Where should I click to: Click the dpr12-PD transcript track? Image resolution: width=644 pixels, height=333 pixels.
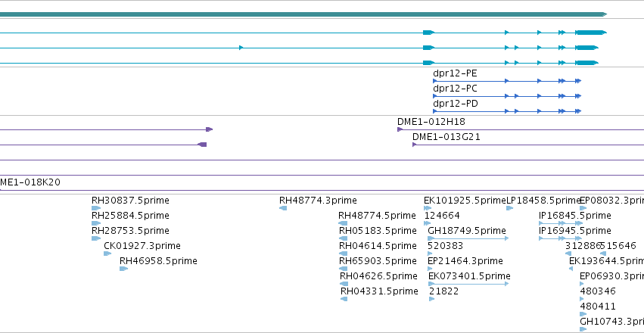pos(507,111)
